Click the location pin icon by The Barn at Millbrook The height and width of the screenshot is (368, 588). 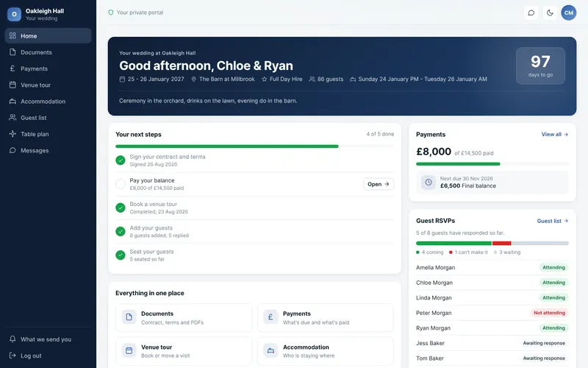coord(193,79)
